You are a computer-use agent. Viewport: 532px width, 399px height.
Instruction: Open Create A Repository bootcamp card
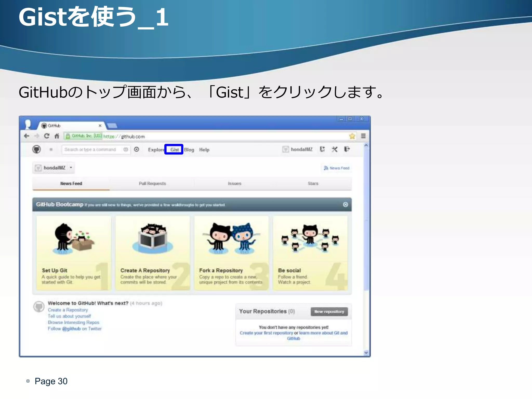click(153, 253)
